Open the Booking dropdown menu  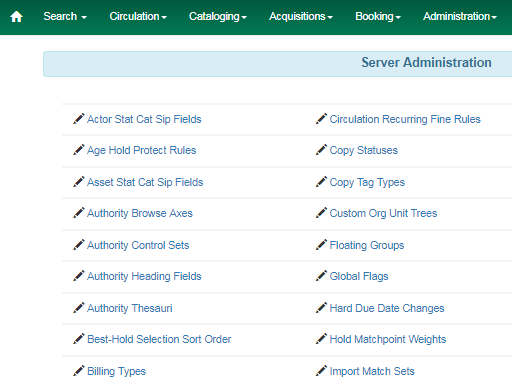point(378,16)
